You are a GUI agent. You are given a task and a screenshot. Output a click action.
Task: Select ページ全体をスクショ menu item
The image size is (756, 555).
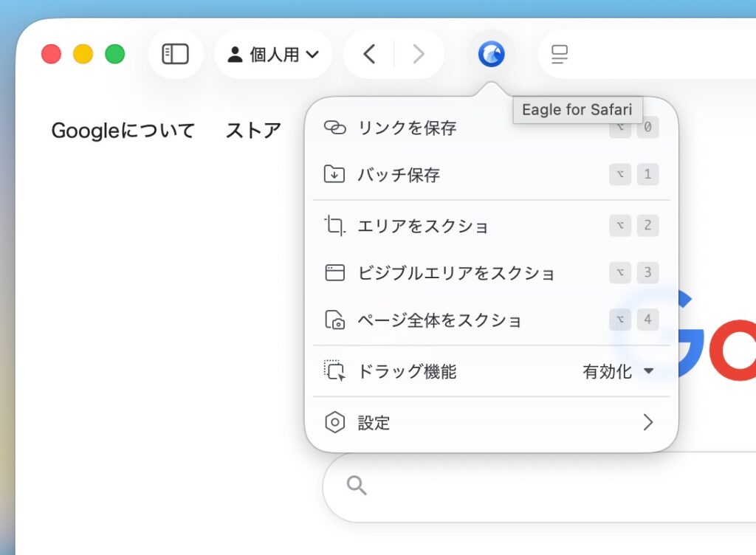click(440, 320)
